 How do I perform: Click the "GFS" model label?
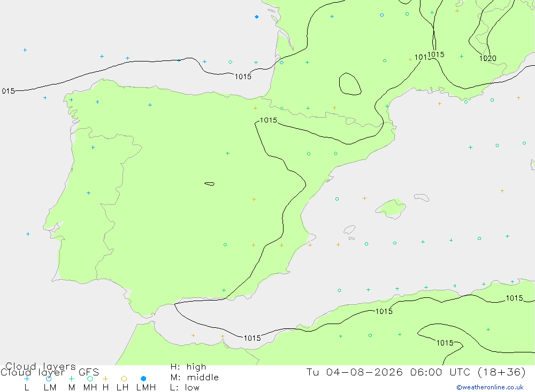pos(89,372)
